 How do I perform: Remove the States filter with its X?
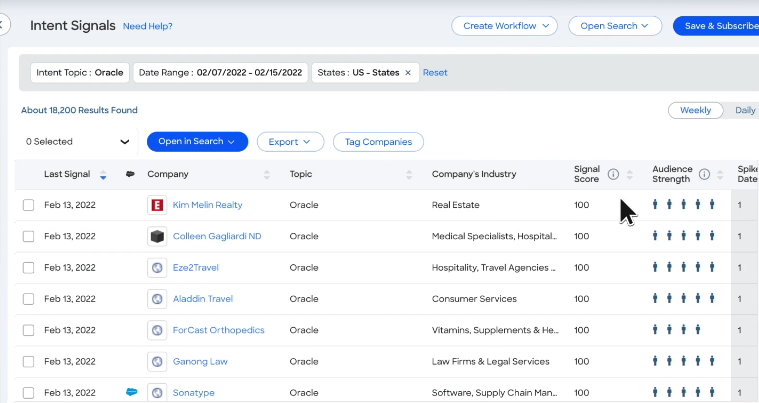click(x=408, y=73)
